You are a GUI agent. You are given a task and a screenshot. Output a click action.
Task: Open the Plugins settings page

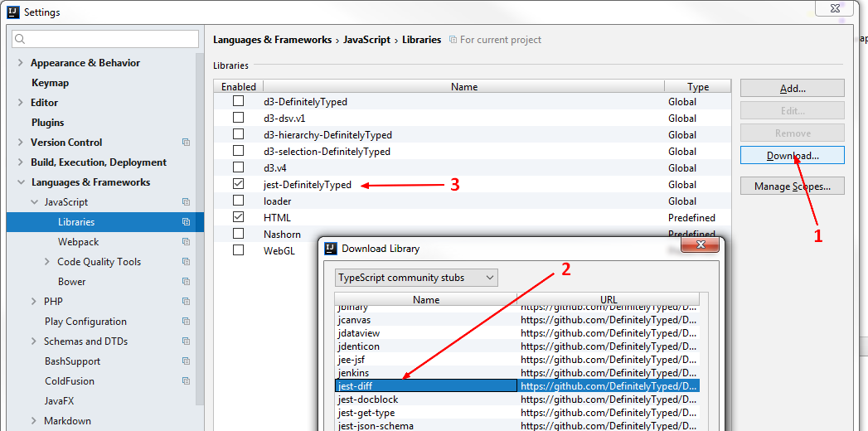coord(47,123)
